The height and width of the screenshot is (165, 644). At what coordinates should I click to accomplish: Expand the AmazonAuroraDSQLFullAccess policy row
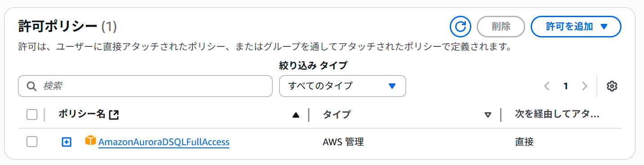67,142
